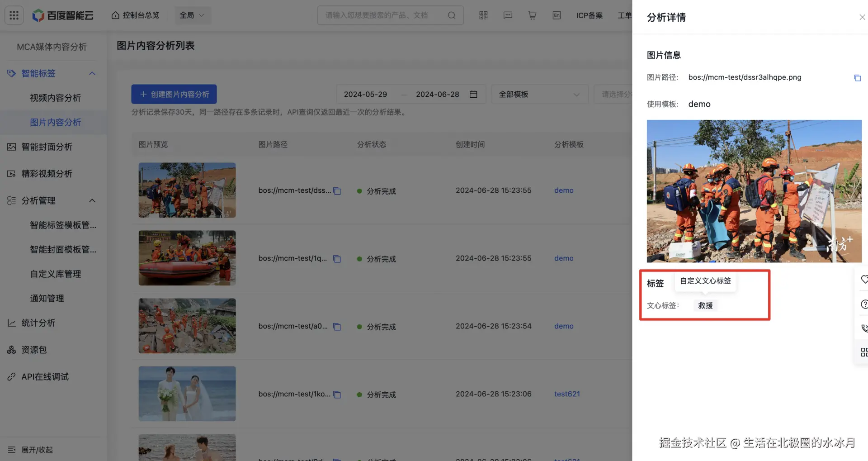Open 通知管理 menu item
868x461 pixels.
47,298
